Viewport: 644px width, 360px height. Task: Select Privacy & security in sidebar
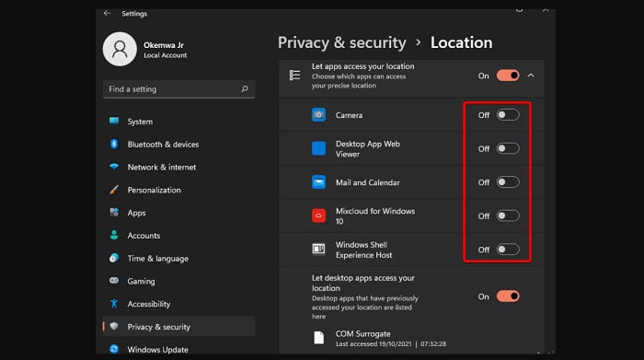coord(178,327)
